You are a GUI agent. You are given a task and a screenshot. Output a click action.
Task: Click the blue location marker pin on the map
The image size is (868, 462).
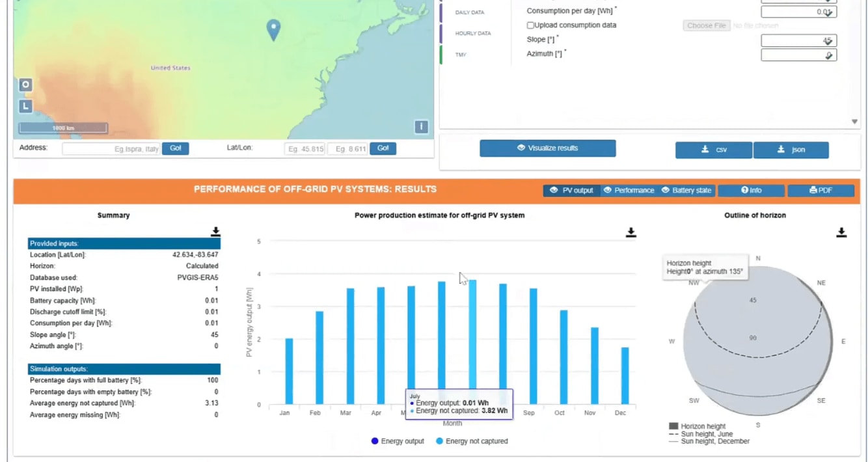273,31
